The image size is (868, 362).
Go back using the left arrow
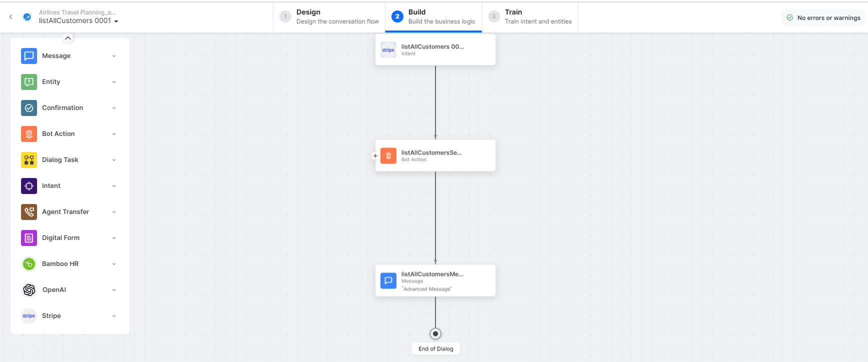[x=11, y=17]
